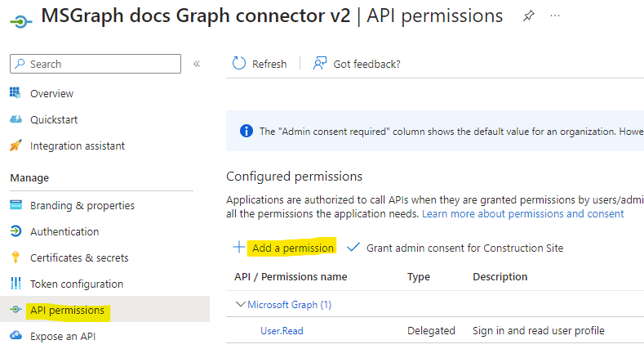
Task: Click the Expose an API cloud icon
Action: [x=16, y=335]
